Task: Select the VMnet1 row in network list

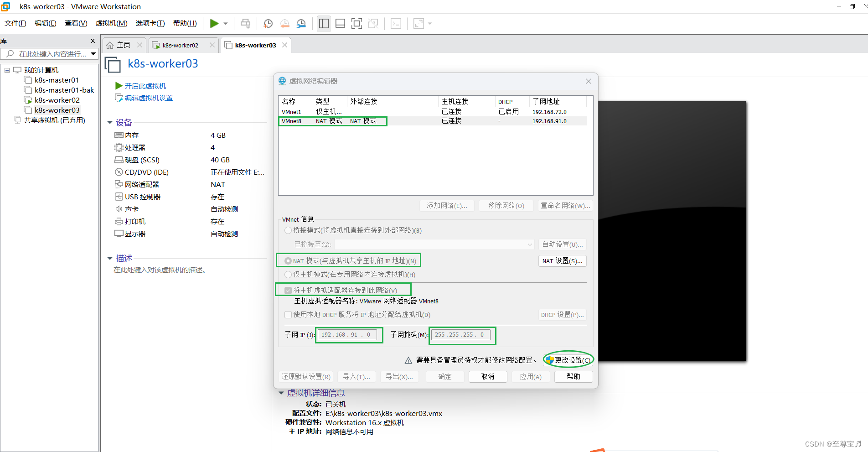Action: [433, 112]
